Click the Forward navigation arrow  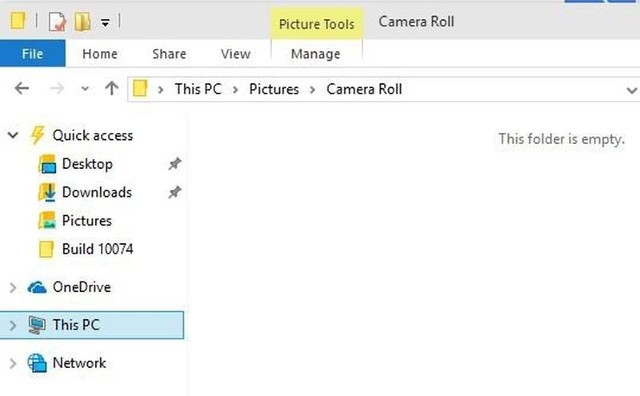point(57,88)
